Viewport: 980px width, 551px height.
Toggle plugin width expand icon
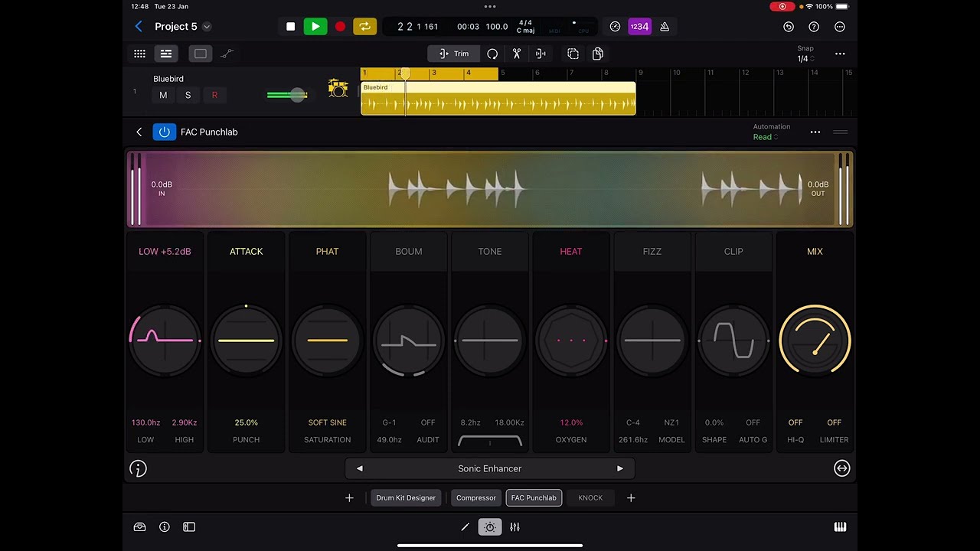pos(841,468)
